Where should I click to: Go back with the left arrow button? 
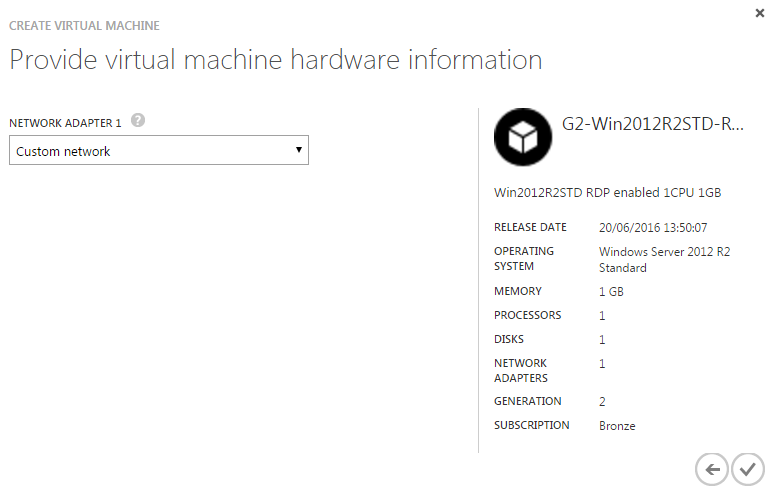pos(712,469)
